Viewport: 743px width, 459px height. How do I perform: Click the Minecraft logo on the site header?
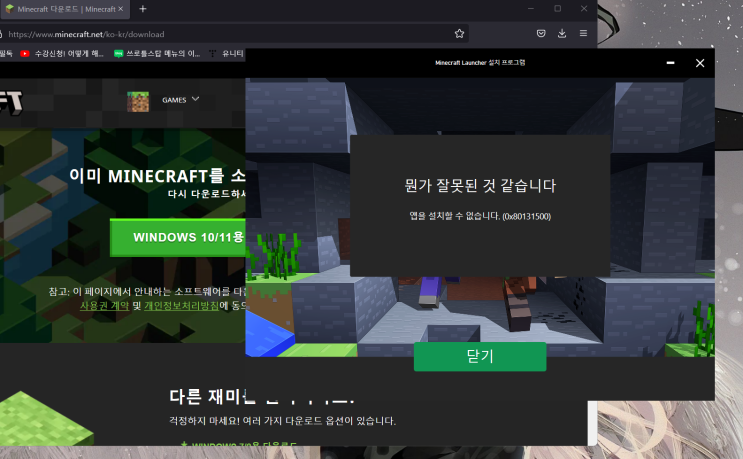10,102
